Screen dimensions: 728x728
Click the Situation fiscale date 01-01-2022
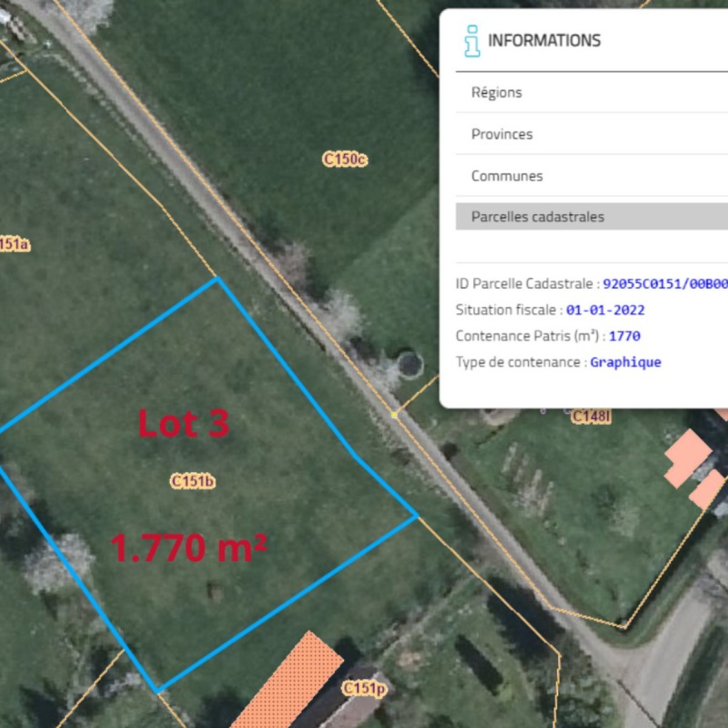click(605, 310)
